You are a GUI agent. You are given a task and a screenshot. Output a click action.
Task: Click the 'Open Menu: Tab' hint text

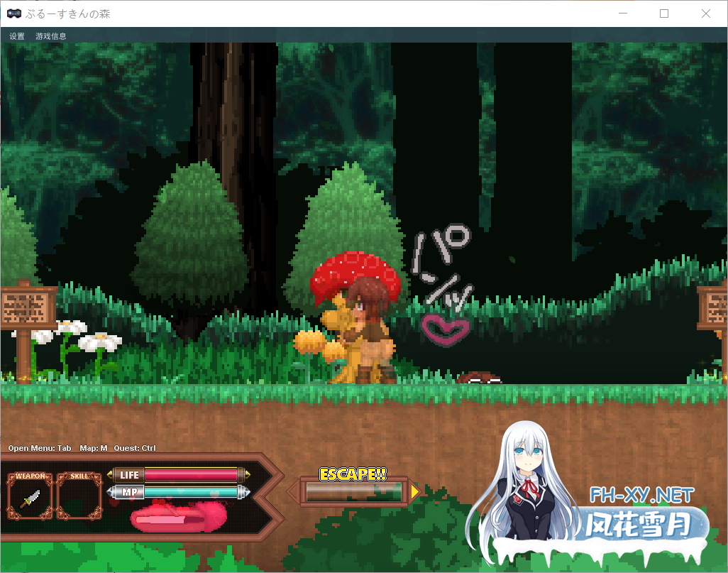click(x=40, y=448)
